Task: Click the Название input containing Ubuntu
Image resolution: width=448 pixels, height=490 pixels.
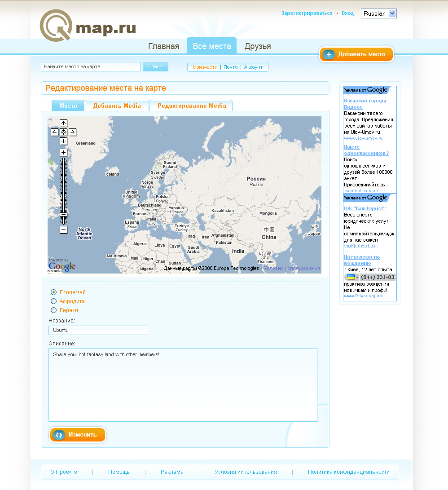Action: pyautogui.click(x=98, y=330)
